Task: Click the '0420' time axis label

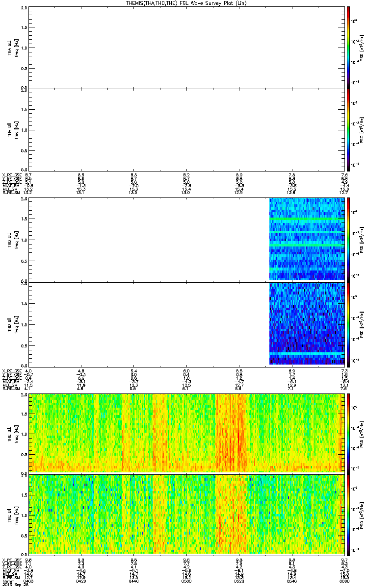Action: click(81, 581)
